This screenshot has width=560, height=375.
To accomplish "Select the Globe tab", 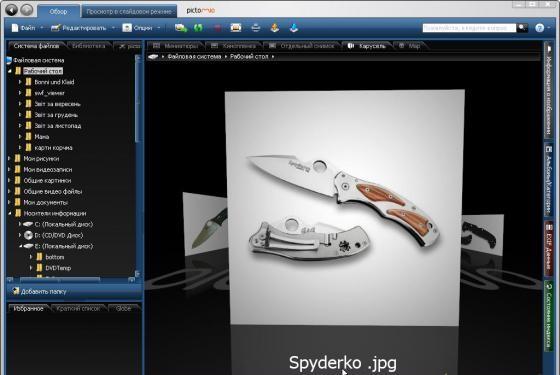I will pos(124,308).
